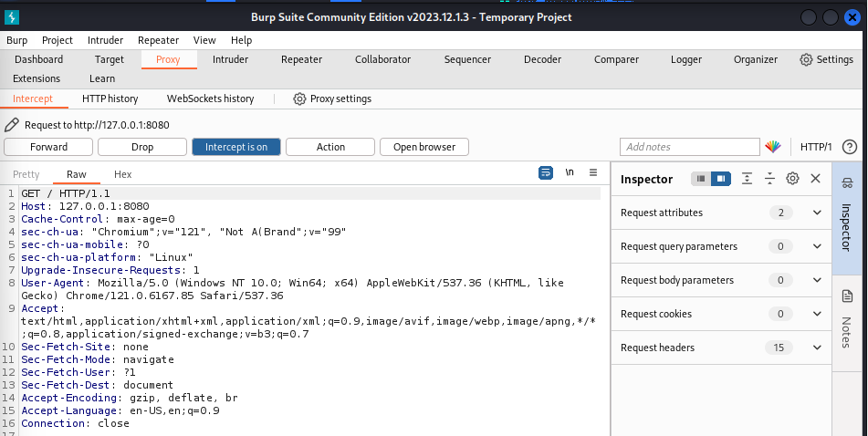The height and width of the screenshot is (436, 868).
Task: Switch to the Comparer tab
Action: pos(617,60)
